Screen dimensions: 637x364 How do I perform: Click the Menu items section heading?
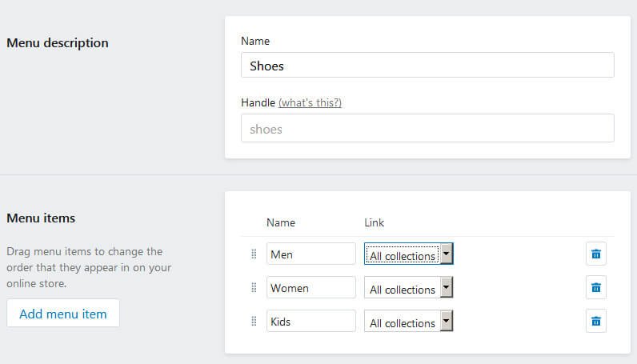pyautogui.click(x=41, y=218)
